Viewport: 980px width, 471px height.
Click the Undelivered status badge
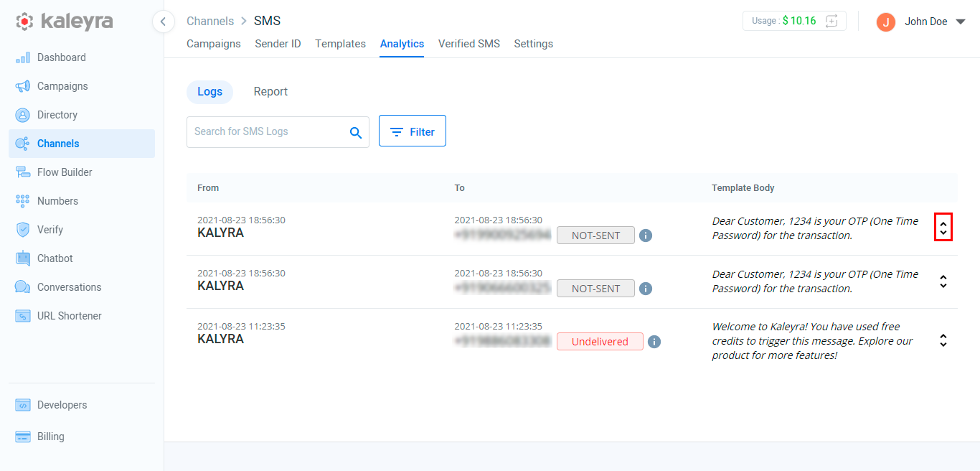(x=600, y=342)
